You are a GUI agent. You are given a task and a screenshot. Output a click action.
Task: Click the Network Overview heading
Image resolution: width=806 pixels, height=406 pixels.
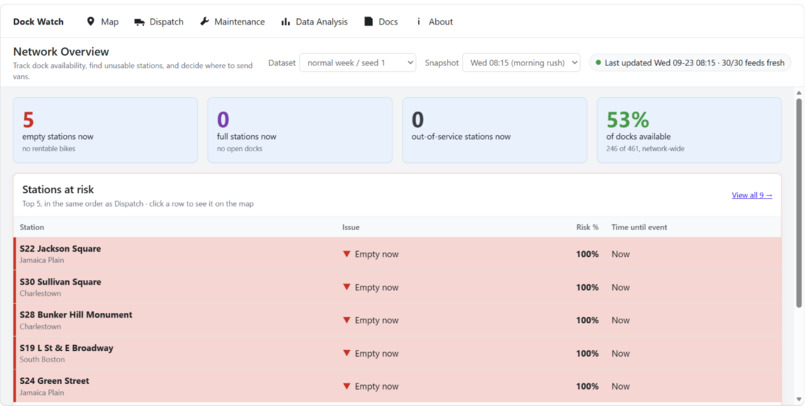[x=61, y=51]
